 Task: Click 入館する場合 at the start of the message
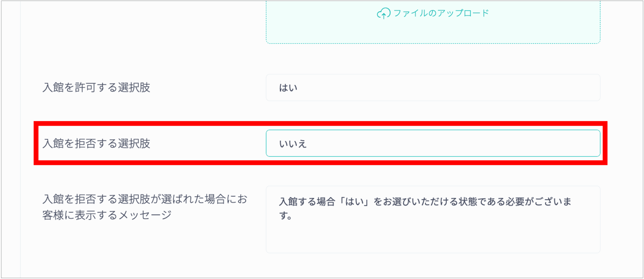coord(307,202)
